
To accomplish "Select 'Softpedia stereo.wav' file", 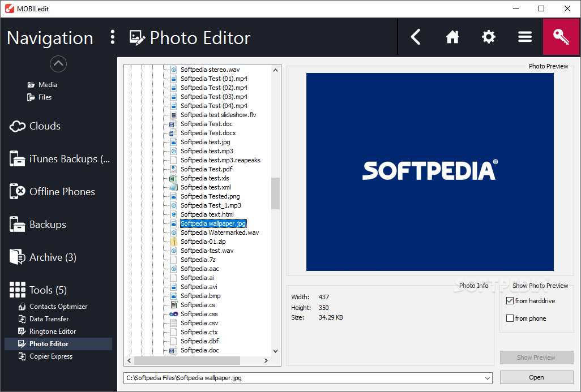I will (x=210, y=70).
